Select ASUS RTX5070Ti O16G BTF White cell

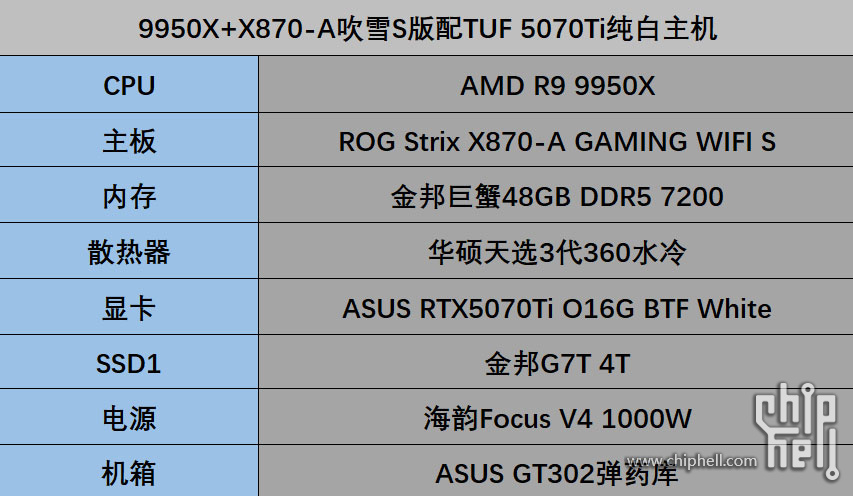point(556,307)
